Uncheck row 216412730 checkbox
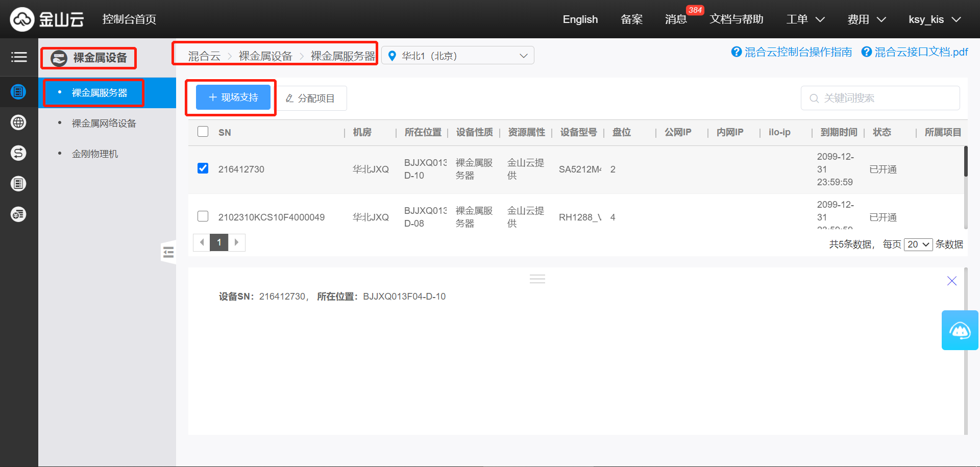The height and width of the screenshot is (467, 980). 203,168
